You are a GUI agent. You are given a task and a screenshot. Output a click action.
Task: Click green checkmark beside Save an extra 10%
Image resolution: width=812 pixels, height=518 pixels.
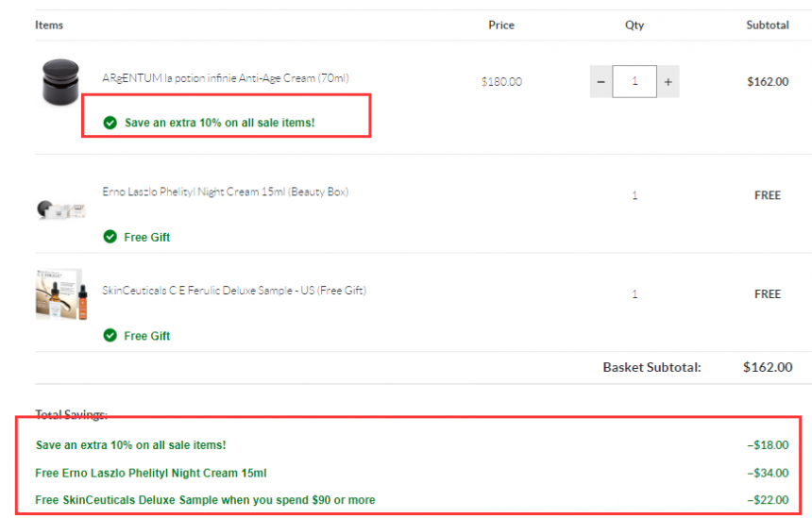pyautogui.click(x=110, y=123)
